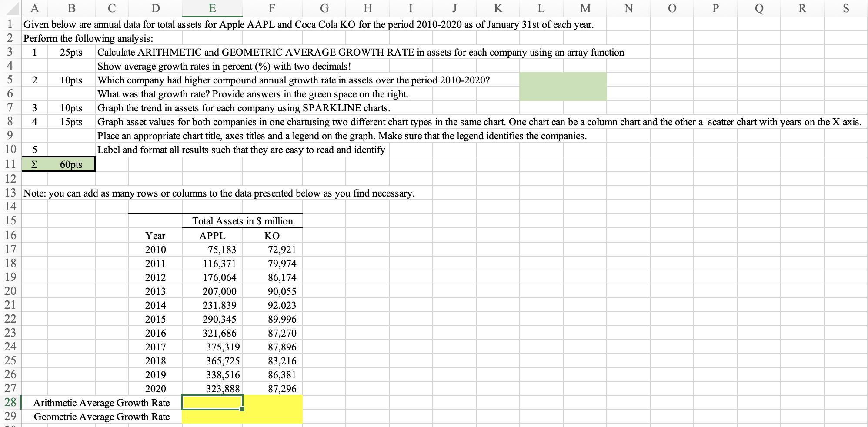868x427 pixels.
Task: Click the 'APPL' heading cell
Action: point(212,235)
